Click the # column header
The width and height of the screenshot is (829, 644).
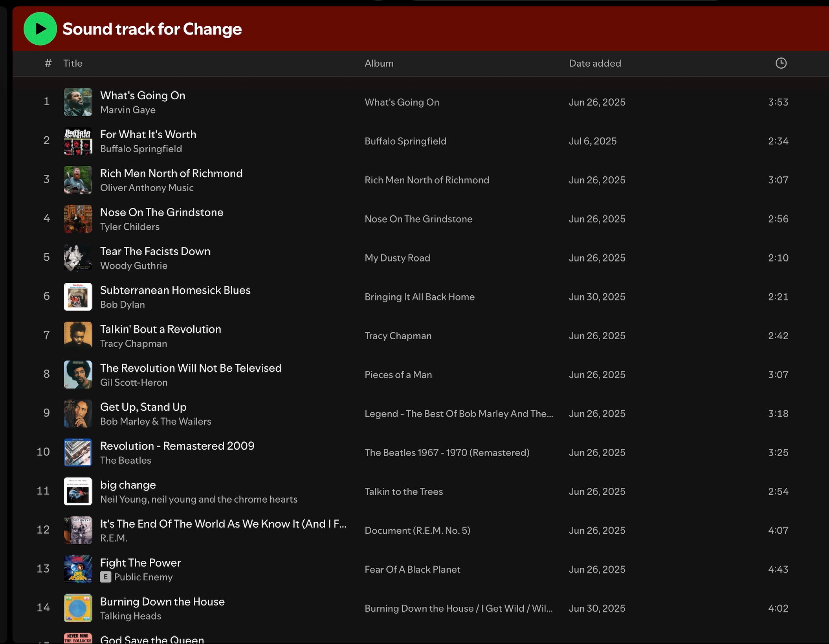pyautogui.click(x=48, y=63)
